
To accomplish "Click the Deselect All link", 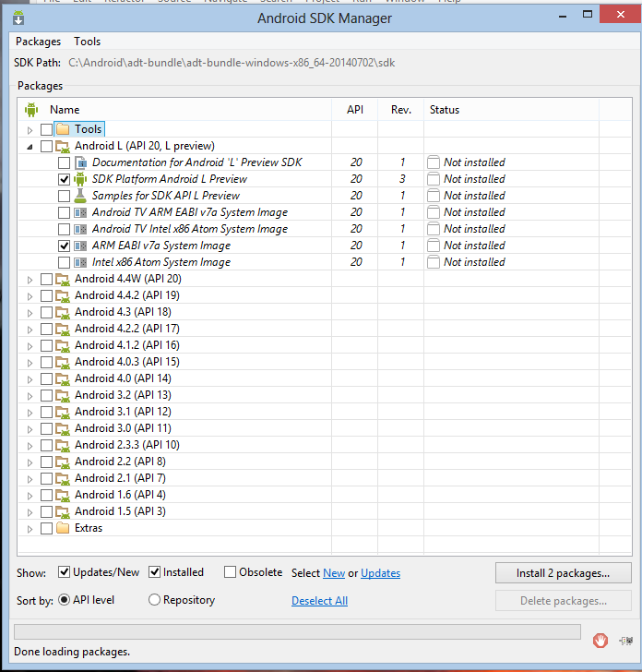I will [319, 601].
